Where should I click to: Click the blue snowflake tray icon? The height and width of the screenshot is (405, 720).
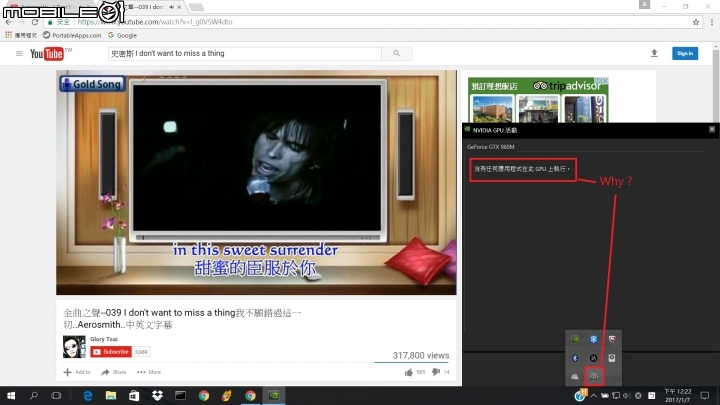pyautogui.click(x=593, y=339)
